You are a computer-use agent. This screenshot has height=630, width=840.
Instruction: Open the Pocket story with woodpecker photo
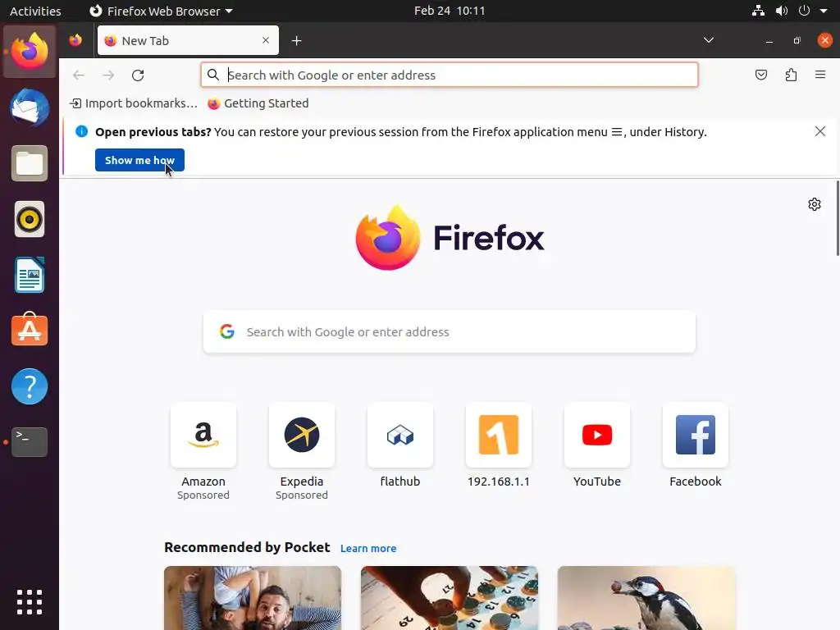coord(646,598)
